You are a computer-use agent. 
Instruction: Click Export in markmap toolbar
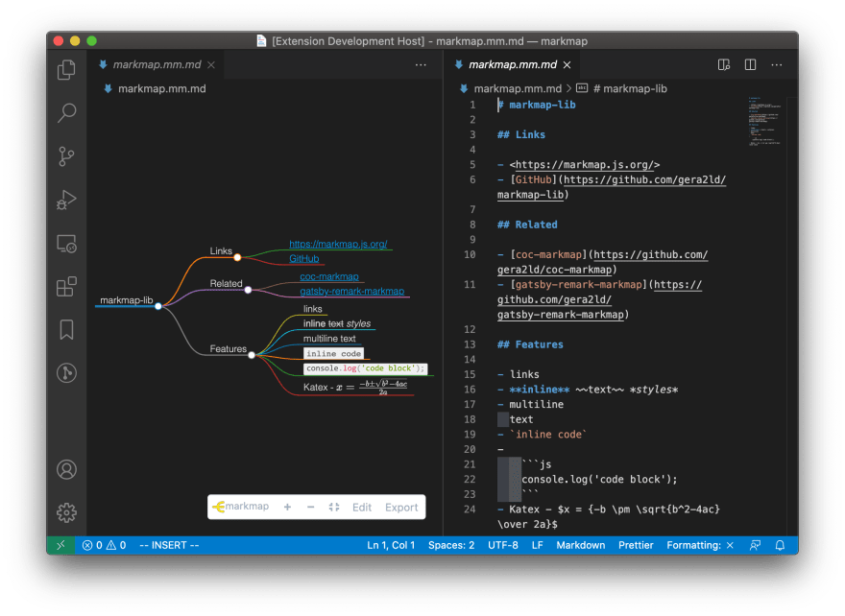point(401,508)
